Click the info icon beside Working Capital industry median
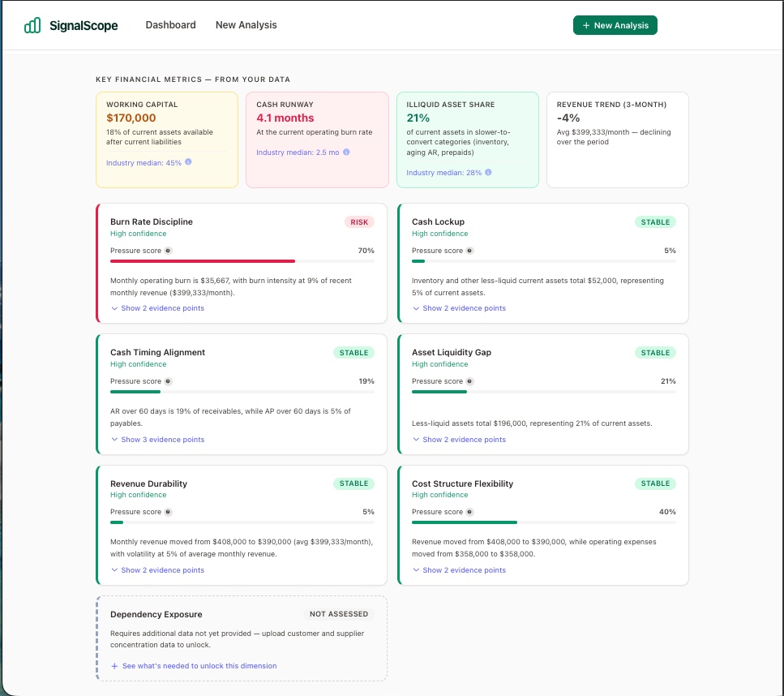This screenshot has width=784, height=696. tap(188, 162)
